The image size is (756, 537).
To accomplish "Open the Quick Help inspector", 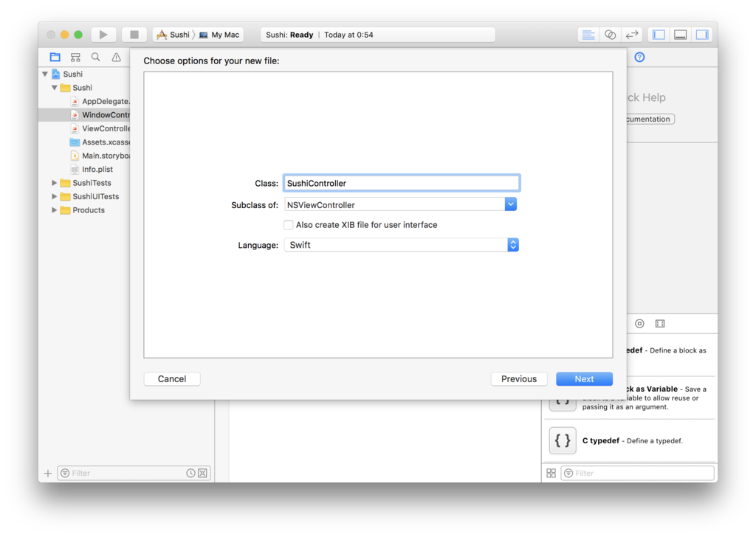I will [x=639, y=58].
